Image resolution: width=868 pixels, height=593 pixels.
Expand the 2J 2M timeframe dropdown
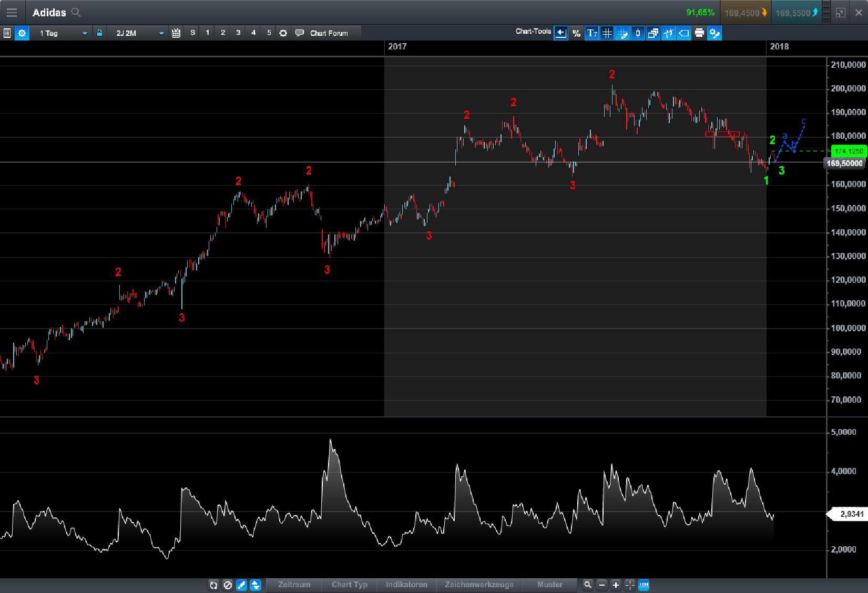coord(138,33)
